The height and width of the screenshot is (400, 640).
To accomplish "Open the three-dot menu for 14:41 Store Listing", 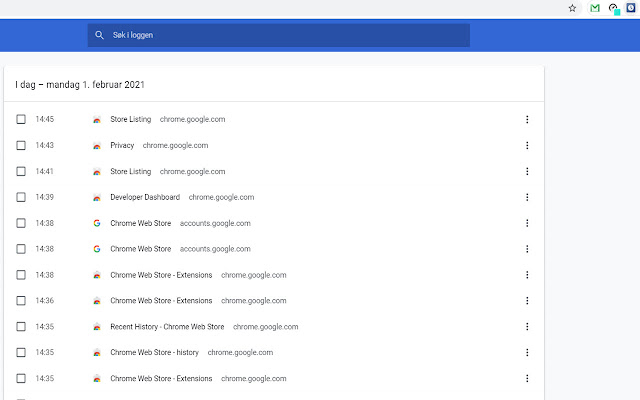I will pos(527,171).
